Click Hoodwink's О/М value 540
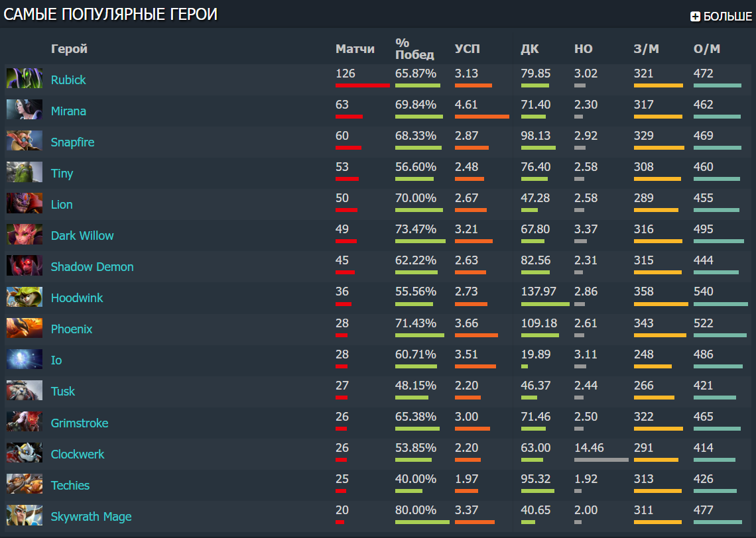This screenshot has width=756, height=538. [704, 292]
